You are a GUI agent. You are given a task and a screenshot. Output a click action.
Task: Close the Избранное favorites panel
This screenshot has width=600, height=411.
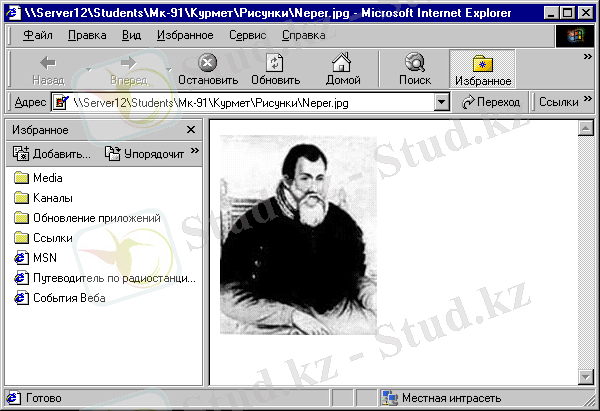coord(191,130)
